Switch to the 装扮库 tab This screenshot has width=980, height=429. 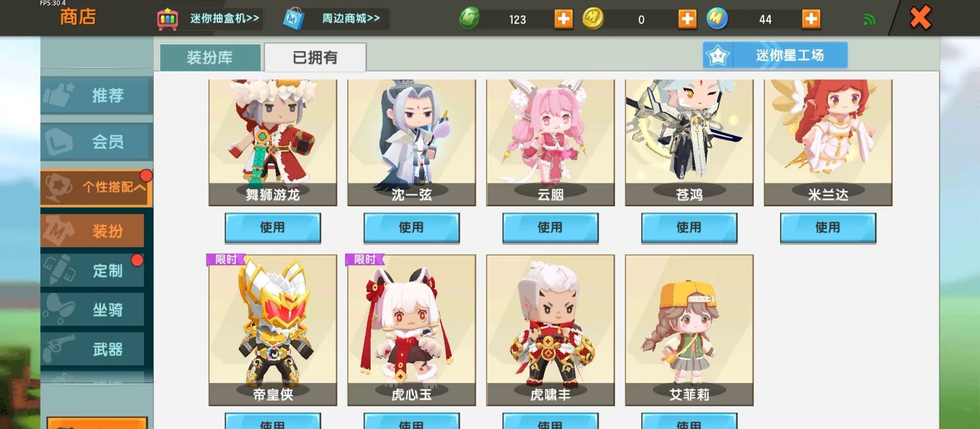point(210,57)
